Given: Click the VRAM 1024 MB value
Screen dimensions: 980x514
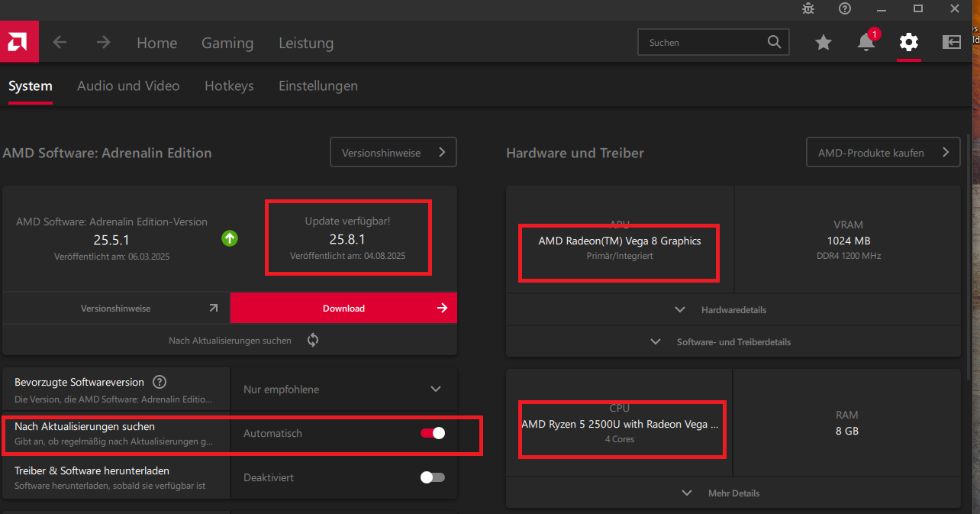Looking at the screenshot, I should [x=848, y=241].
